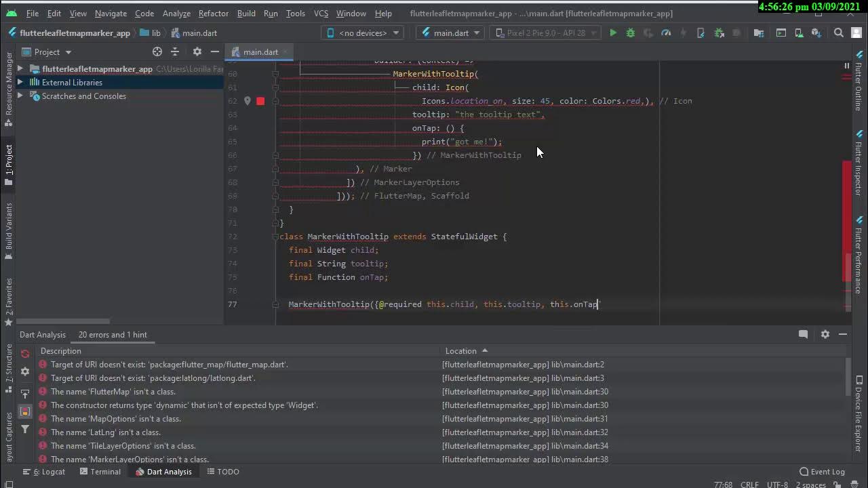Open the Flutter Inspector side panel

[859, 161]
